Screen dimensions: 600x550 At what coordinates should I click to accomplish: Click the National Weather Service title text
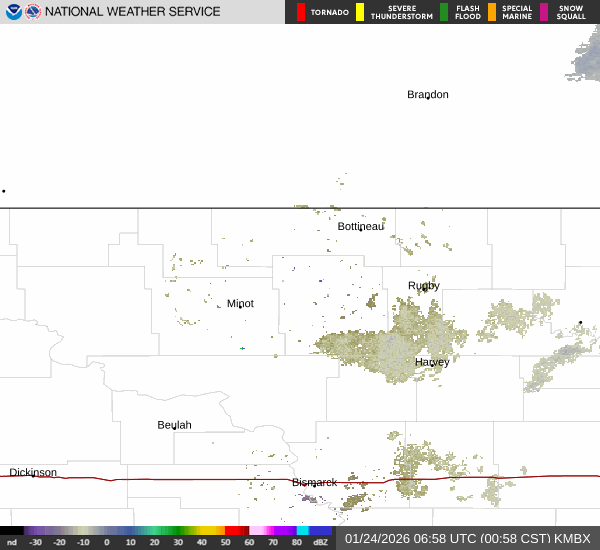point(134,12)
